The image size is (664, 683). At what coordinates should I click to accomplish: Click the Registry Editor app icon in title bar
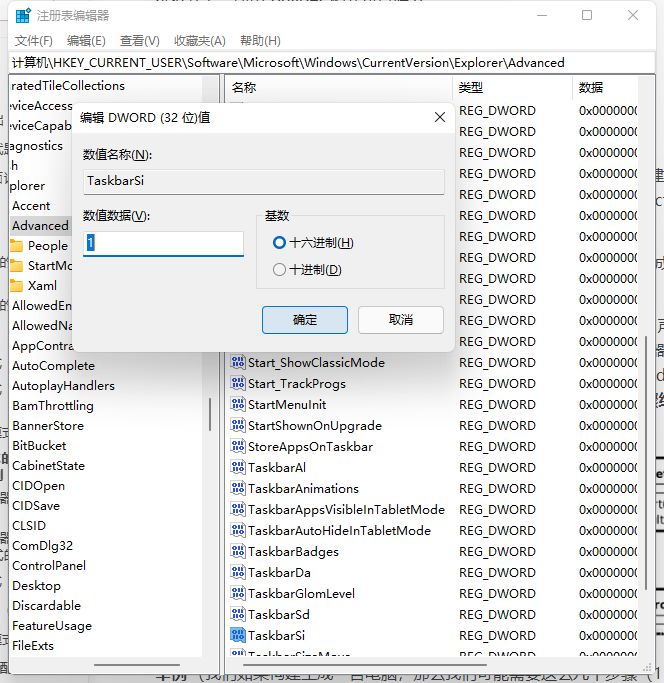(23, 16)
